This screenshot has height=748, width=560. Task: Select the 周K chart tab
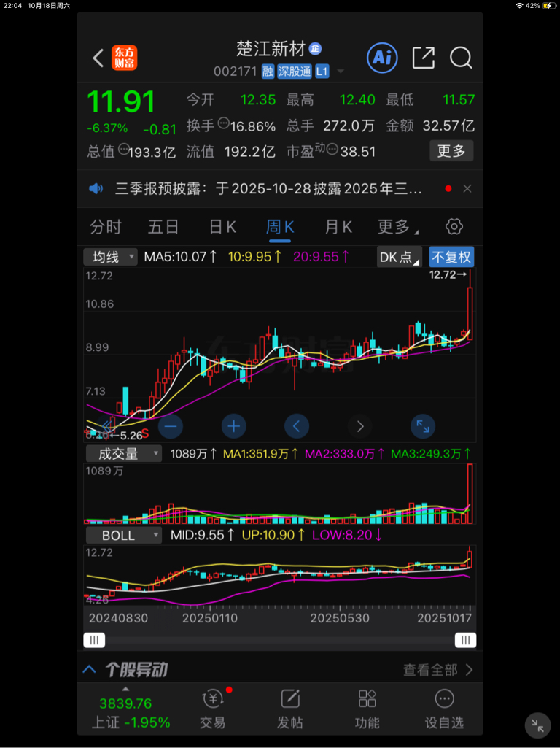pos(280,227)
